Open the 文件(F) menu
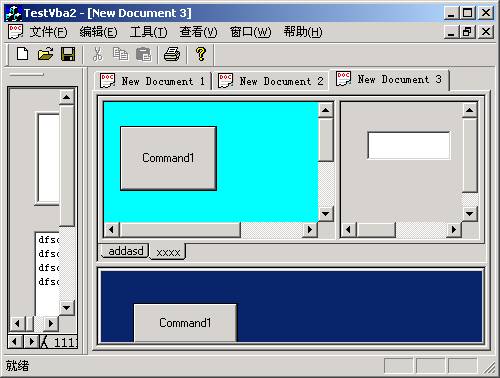 click(x=48, y=32)
